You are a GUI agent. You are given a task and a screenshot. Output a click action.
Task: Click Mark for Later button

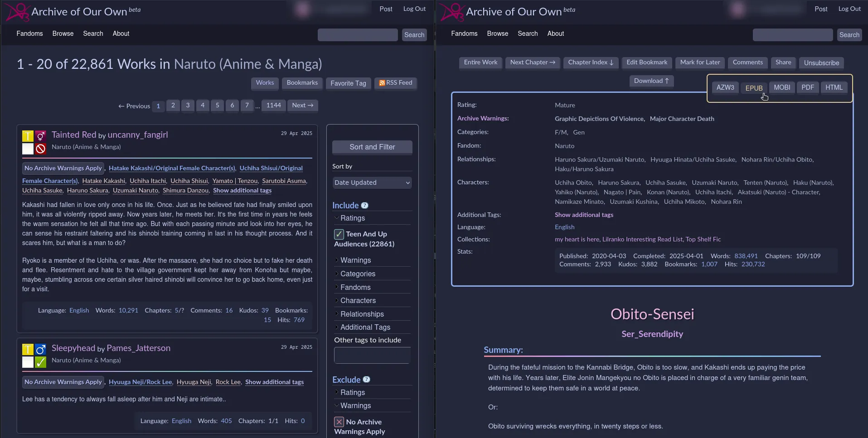coord(700,63)
